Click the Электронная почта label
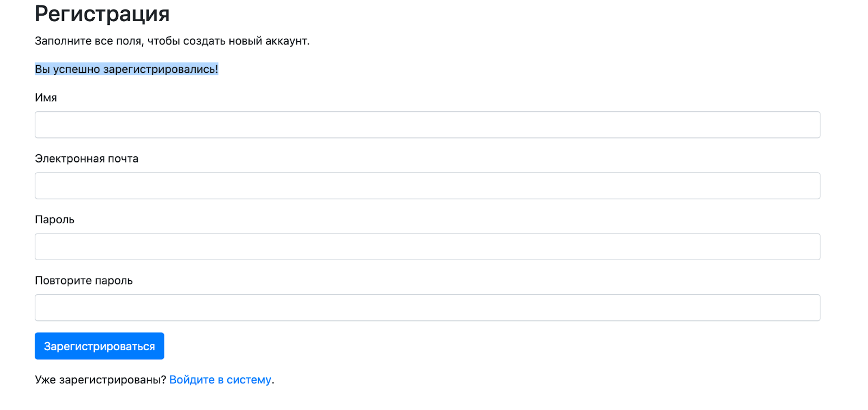The image size is (868, 410). (86, 159)
